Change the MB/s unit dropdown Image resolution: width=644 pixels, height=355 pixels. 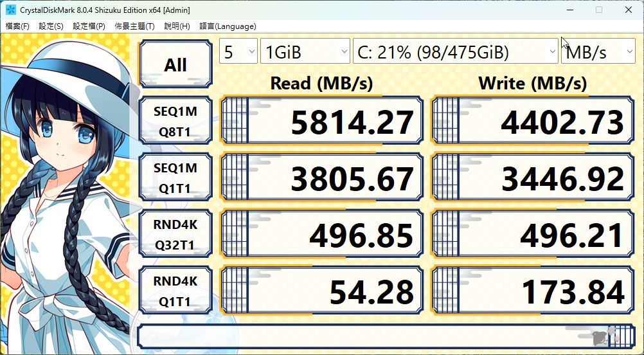tap(598, 52)
